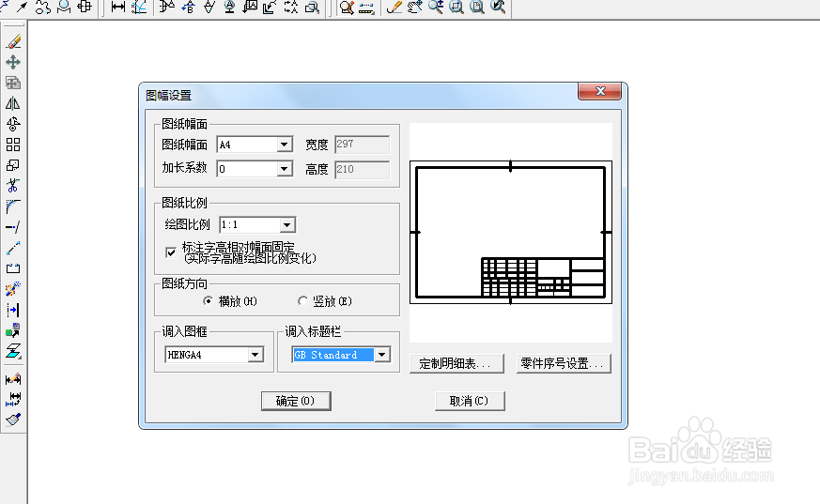This screenshot has width=820, height=504.
Task: Choose the Rotate tool in left toolbar
Action: coord(13,124)
